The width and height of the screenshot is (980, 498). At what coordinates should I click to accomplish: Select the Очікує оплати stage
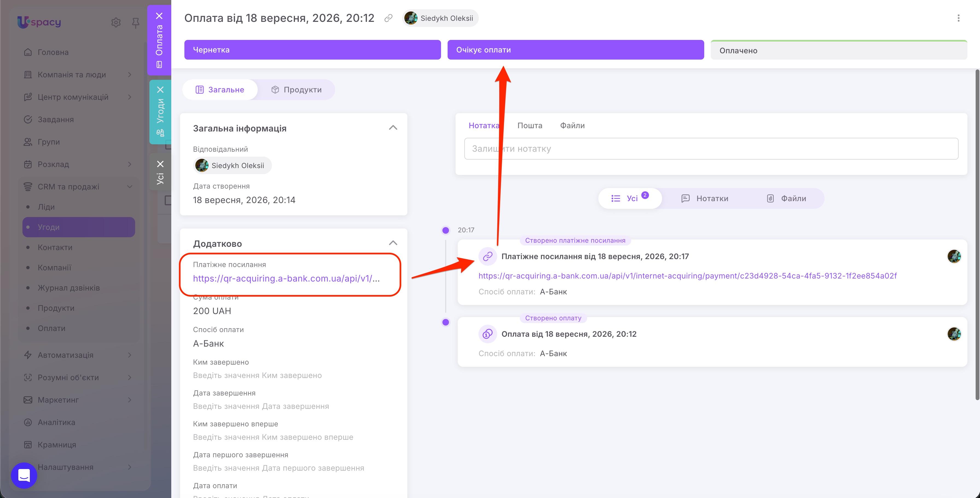(576, 50)
